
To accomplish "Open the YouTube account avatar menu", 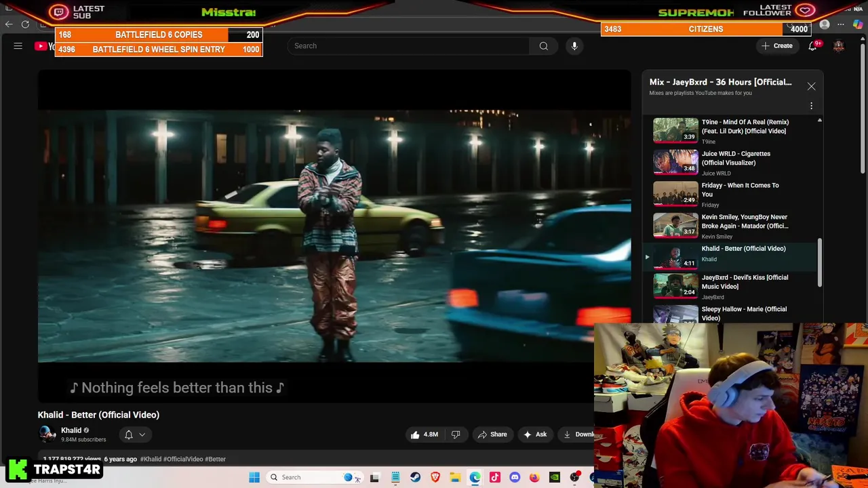I will point(839,46).
